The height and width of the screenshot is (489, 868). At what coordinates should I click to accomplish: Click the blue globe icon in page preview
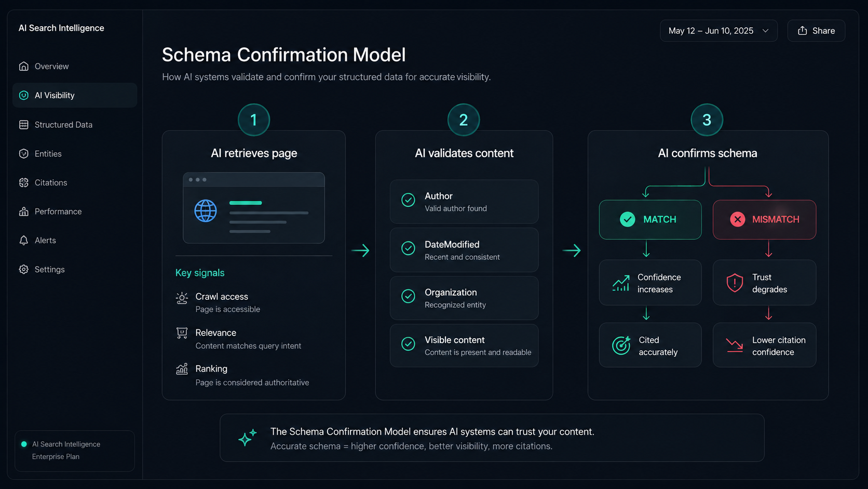coord(206,211)
